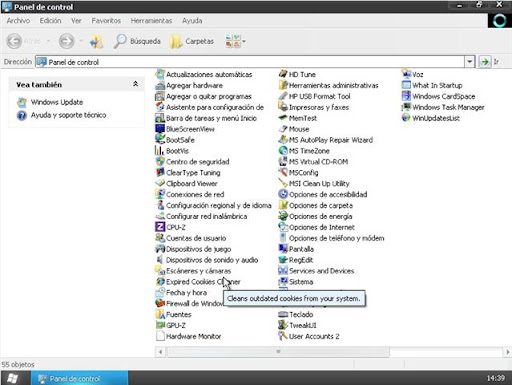The height and width of the screenshot is (385, 512).
Task: Open the TweakUI icon
Action: pos(283,325)
